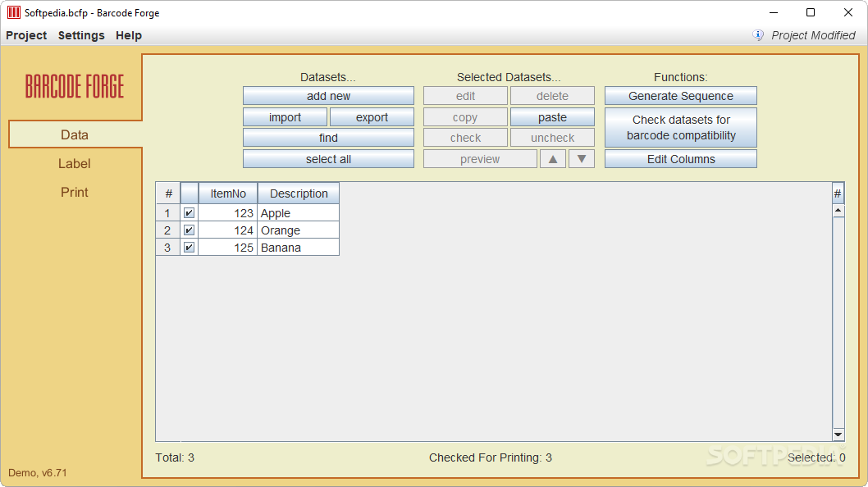This screenshot has width=868, height=487.
Task: Click the checkbox column header
Action: click(x=190, y=193)
